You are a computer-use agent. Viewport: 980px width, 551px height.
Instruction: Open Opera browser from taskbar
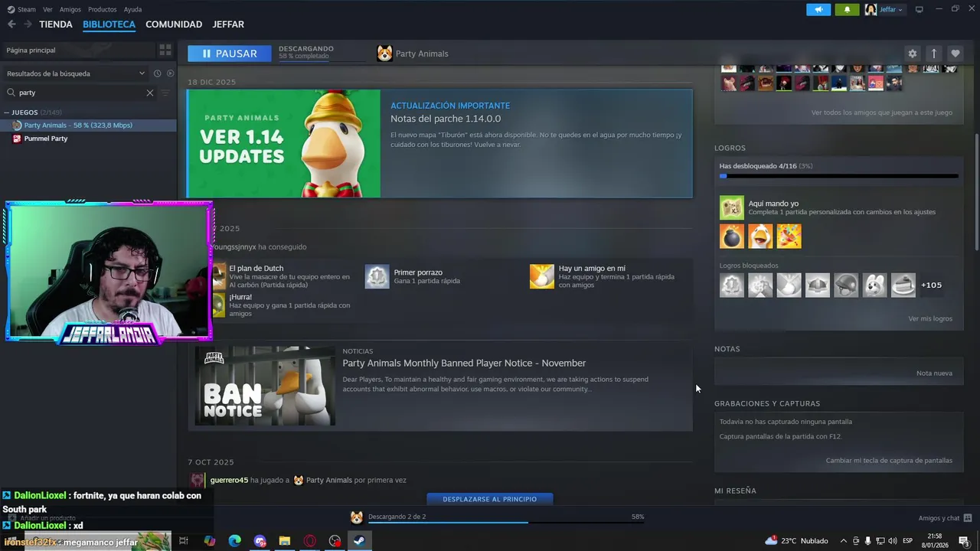tap(310, 541)
